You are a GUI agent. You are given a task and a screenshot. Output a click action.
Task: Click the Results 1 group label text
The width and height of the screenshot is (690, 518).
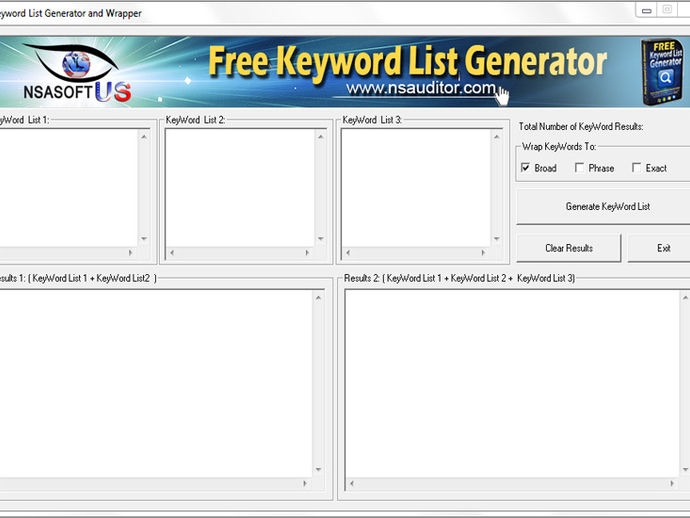[78, 278]
